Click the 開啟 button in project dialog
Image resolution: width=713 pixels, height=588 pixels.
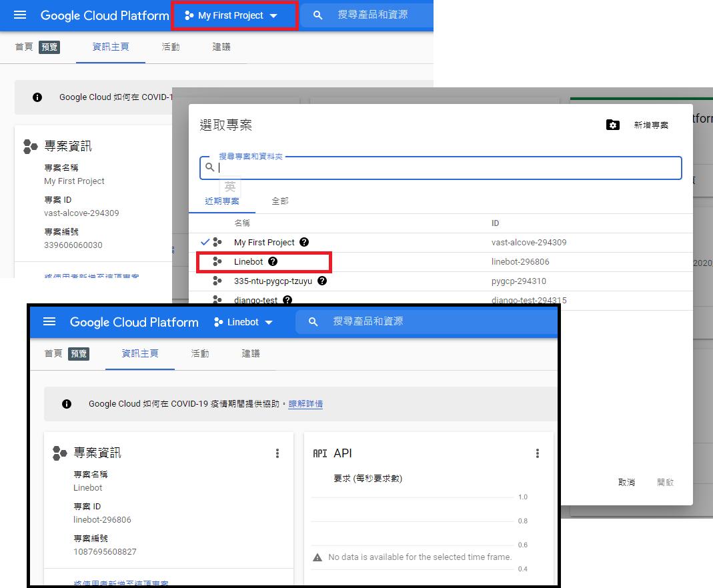(665, 482)
